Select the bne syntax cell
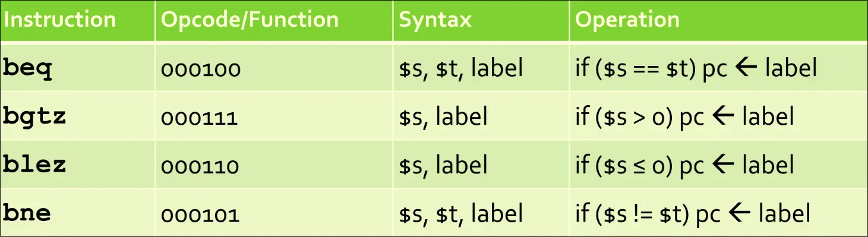The width and height of the screenshot is (868, 237). coord(481,212)
